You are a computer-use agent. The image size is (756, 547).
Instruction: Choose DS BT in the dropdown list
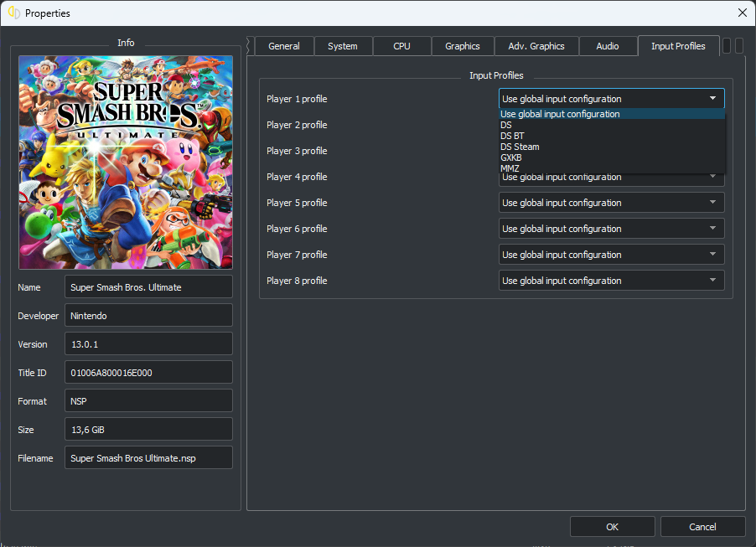pyautogui.click(x=512, y=136)
